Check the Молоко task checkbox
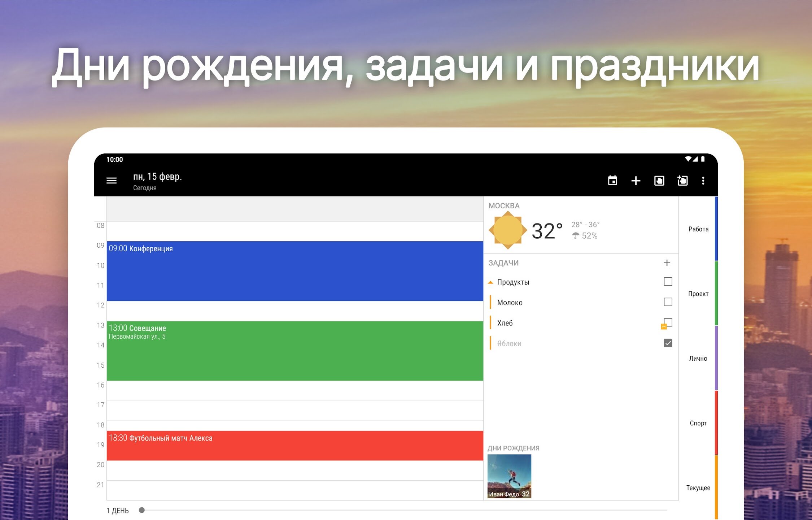This screenshot has width=812, height=520. coord(668,302)
